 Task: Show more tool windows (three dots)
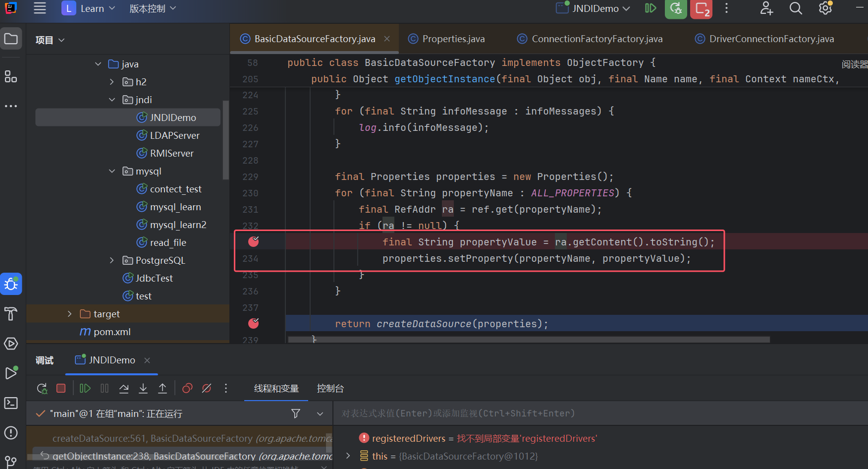click(11, 106)
